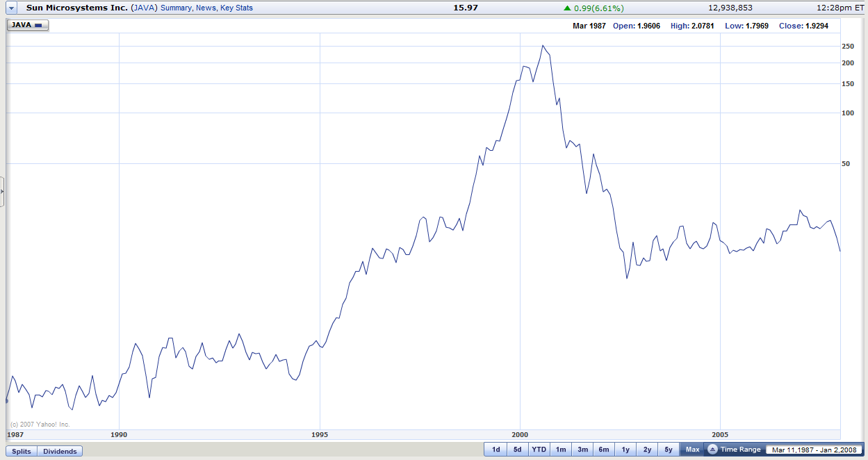Click the 250 y-axis label
This screenshot has width=868, height=460.
tap(848, 47)
